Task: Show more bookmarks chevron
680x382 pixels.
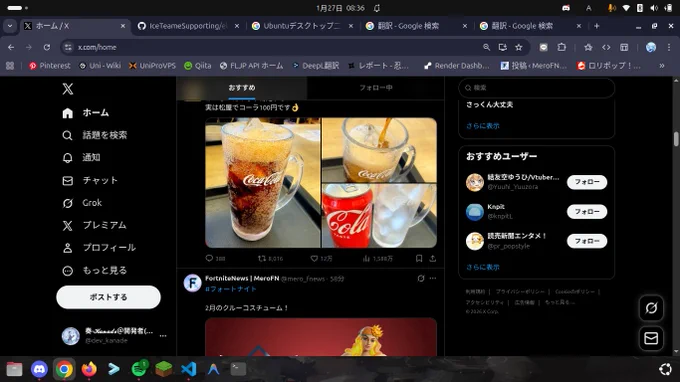Action: coord(662,66)
